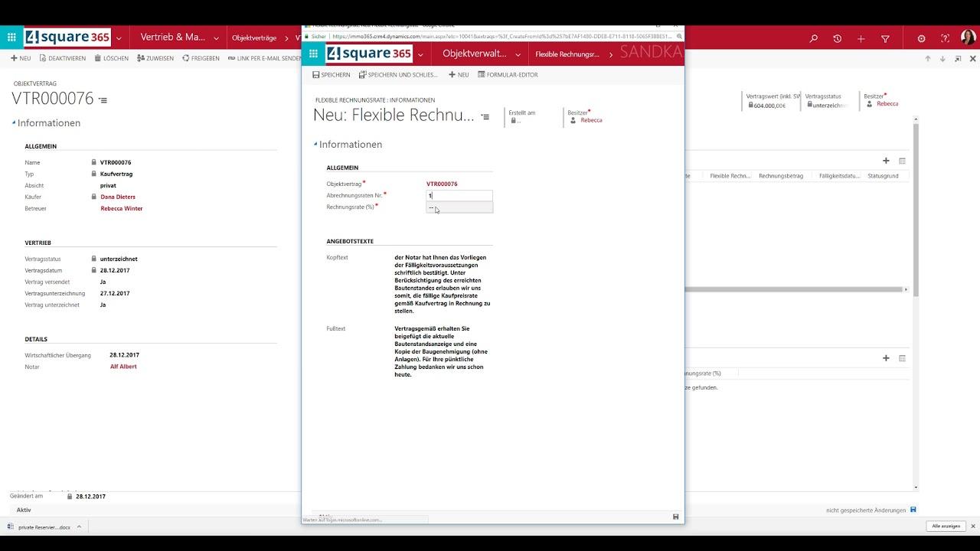Open the search magnifier in top bar
This screenshot has height=551, width=980.
click(x=814, y=38)
